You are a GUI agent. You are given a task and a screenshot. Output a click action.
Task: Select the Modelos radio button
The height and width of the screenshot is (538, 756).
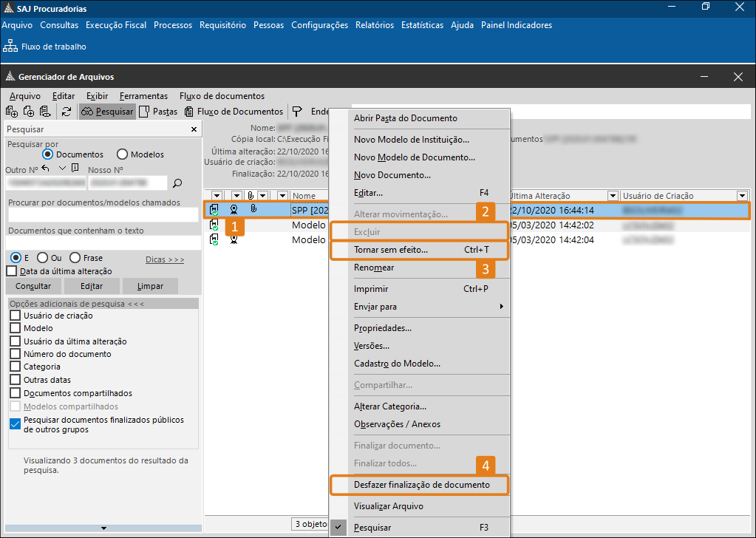(x=121, y=154)
